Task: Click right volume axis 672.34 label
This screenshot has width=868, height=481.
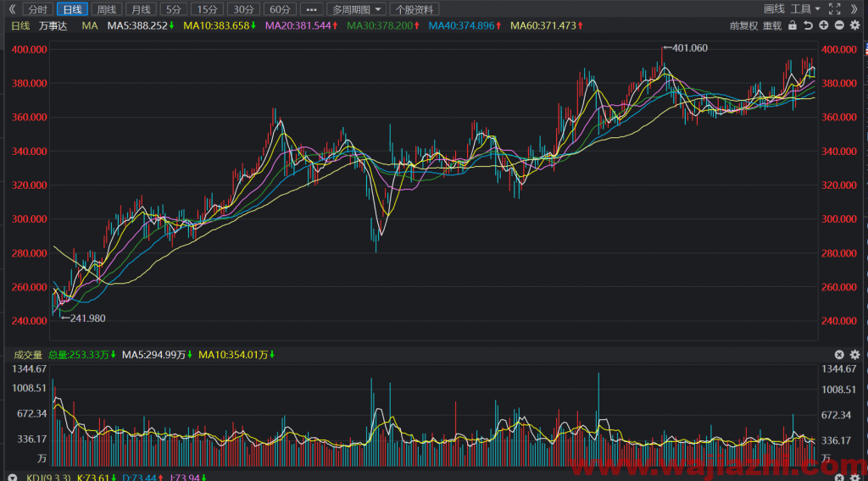Action: [x=836, y=415]
